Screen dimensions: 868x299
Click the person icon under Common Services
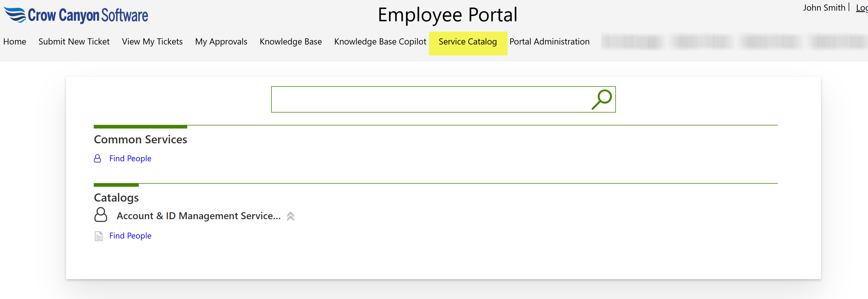click(x=97, y=158)
